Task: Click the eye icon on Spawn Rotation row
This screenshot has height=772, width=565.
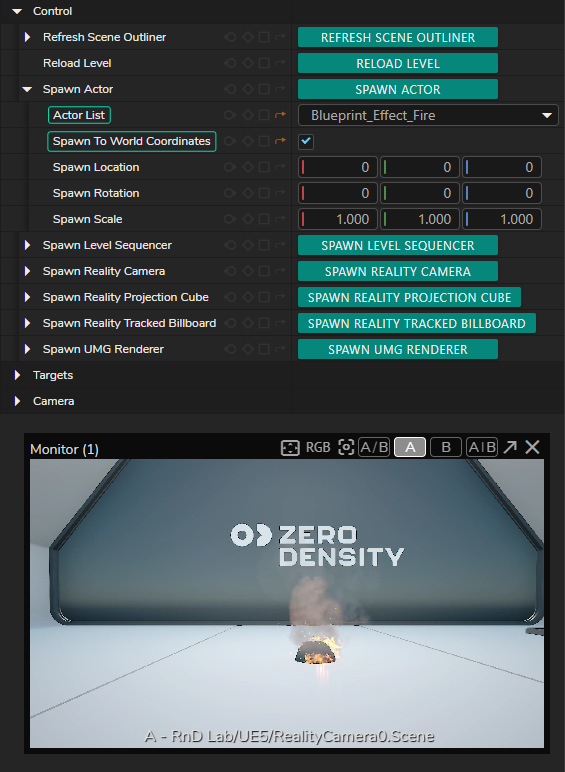Action: [x=230, y=193]
